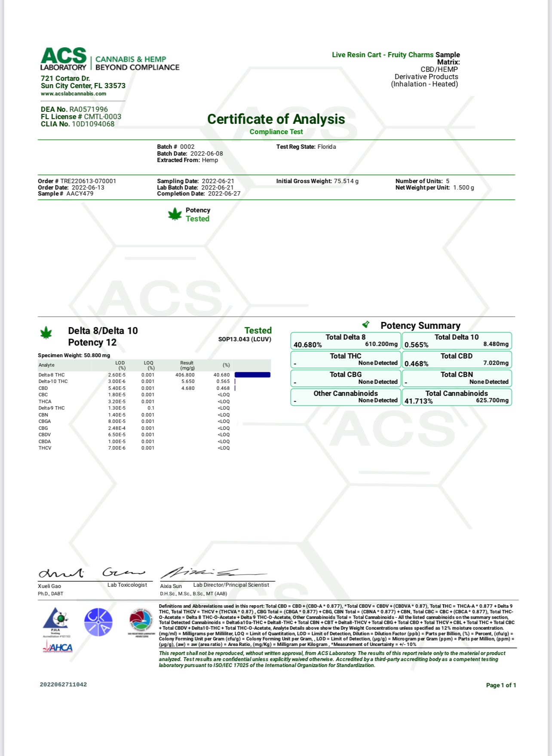
Task: Click the Other Cannabinoids summary box
Action: tap(346, 397)
